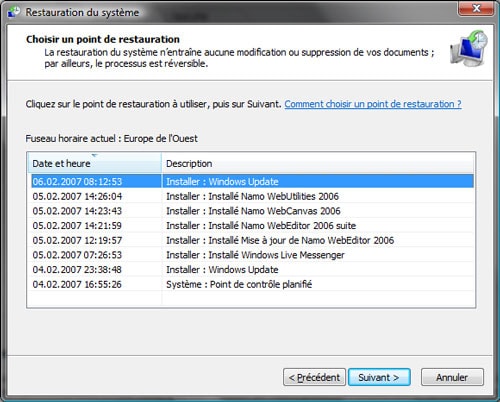The width and height of the screenshot is (500, 402).
Task: Select the 06.02.2007 08:12:53 Windows Update restore point
Action: (x=252, y=181)
